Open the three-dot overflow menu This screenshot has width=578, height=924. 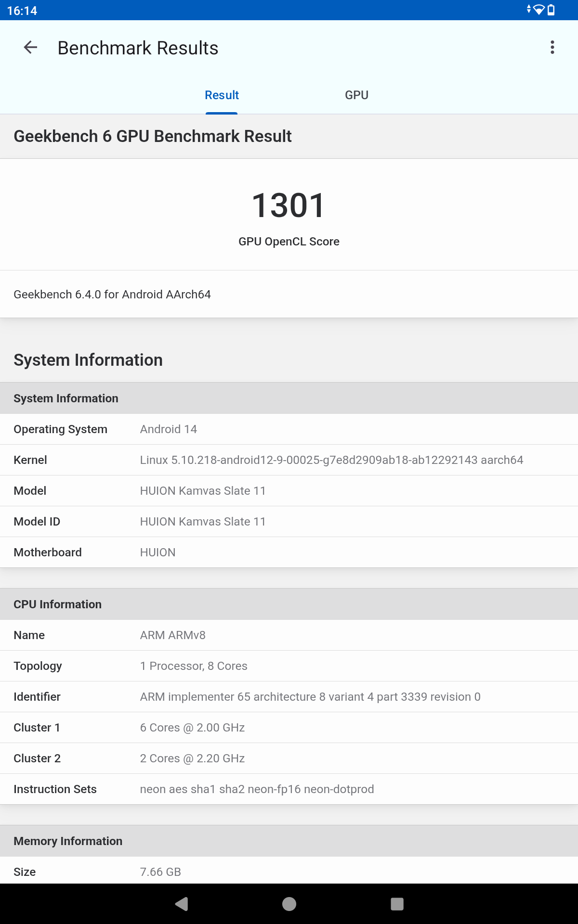(x=552, y=48)
